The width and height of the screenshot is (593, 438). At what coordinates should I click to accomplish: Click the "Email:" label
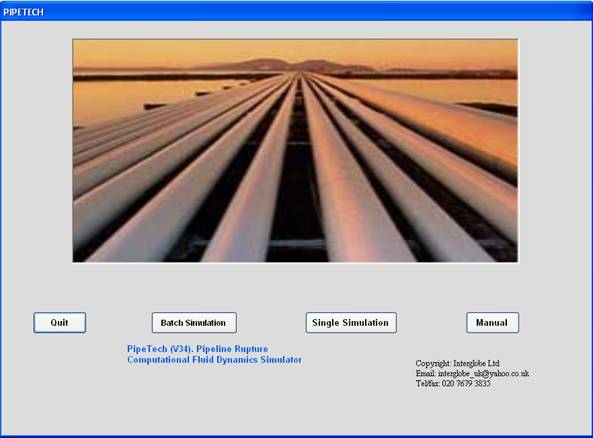tap(426, 373)
